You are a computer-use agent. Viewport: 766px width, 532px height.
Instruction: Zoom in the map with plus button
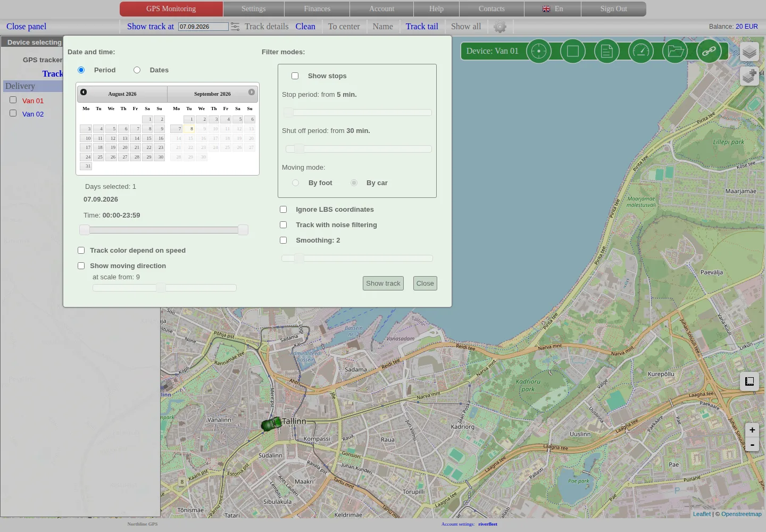coord(752,430)
